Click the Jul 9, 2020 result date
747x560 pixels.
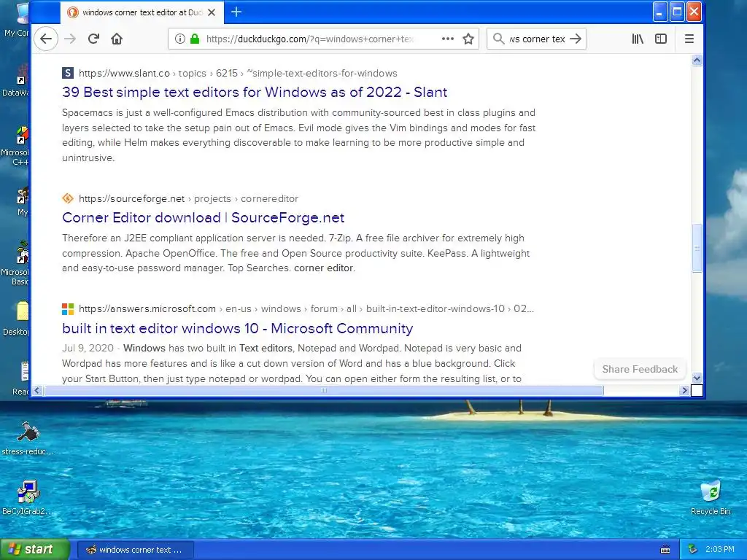tap(88, 348)
